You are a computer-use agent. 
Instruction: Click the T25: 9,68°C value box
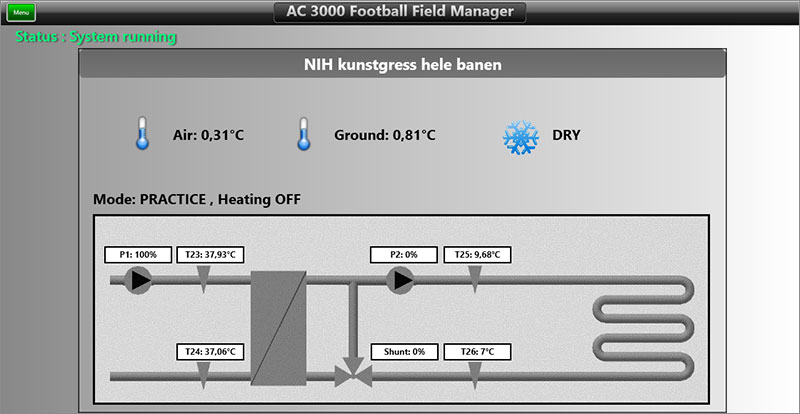pyautogui.click(x=478, y=255)
